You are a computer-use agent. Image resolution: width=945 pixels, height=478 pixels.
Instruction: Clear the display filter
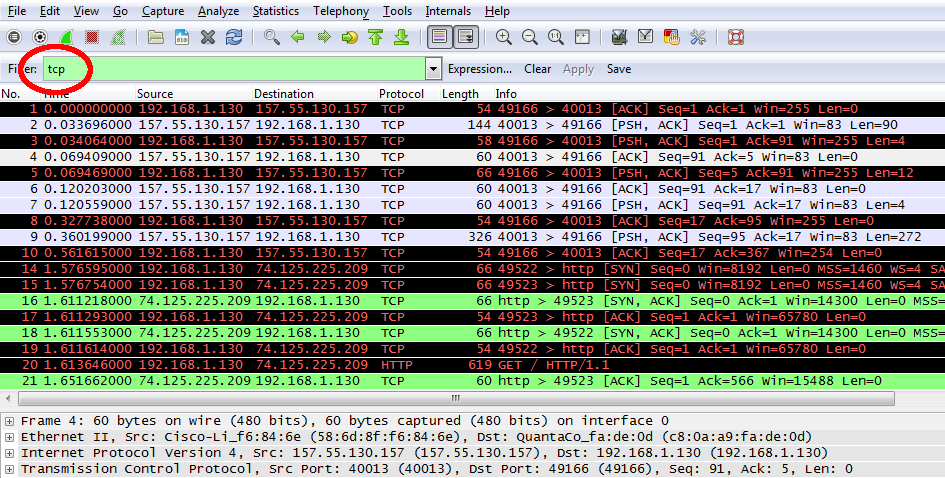(x=538, y=69)
